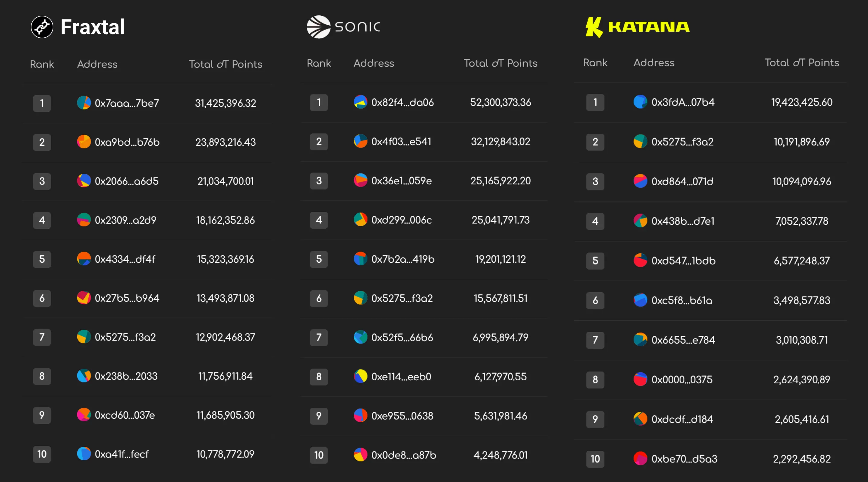The width and height of the screenshot is (868, 482).
Task: Select the avatar next to 0xd864...071d on Katana
Action: point(641,181)
